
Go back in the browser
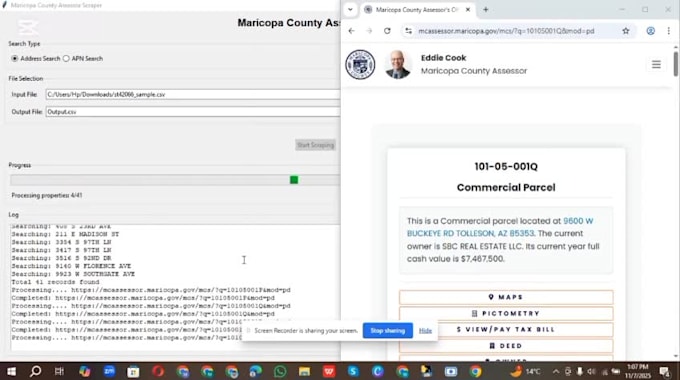tap(351, 31)
